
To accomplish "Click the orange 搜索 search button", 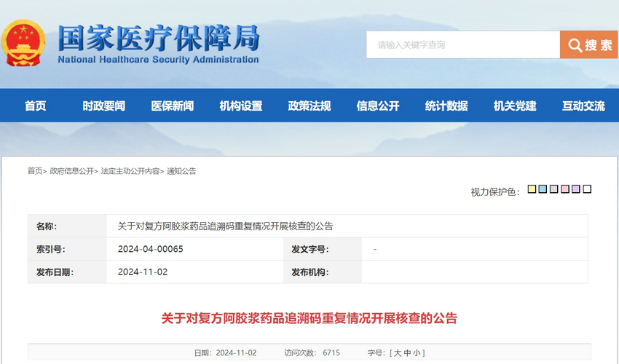I will (x=588, y=44).
